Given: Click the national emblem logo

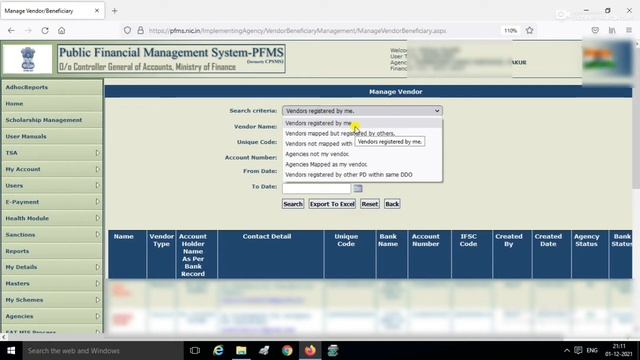Looking at the screenshot, I should [x=28, y=59].
